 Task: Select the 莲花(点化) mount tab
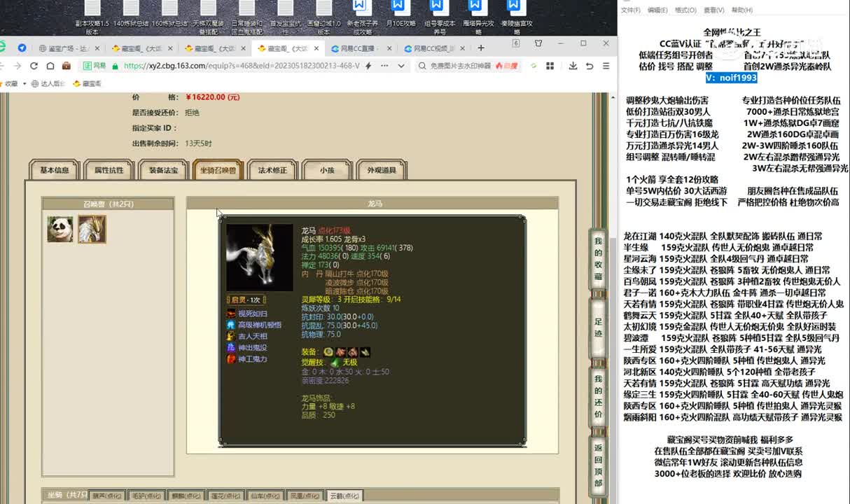[225, 496]
